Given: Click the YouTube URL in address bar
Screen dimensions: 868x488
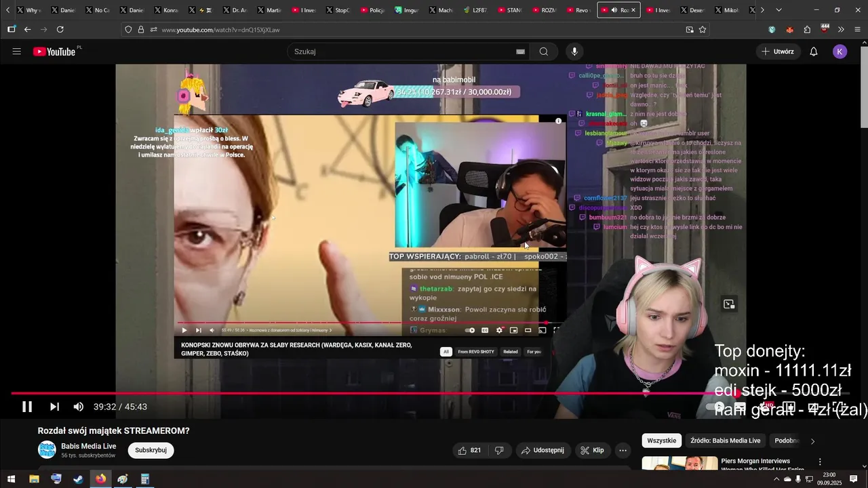Looking at the screenshot, I should pos(220,30).
